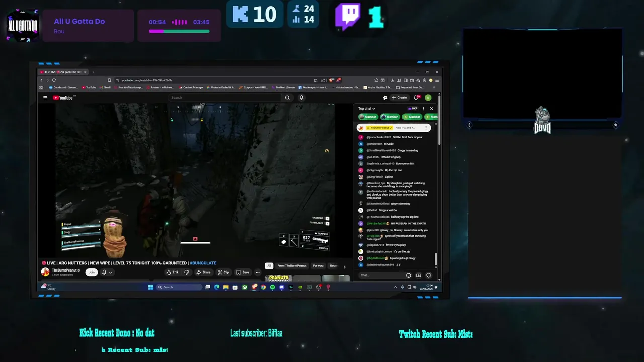Image resolution: width=644 pixels, height=362 pixels.
Task: Go back in the browser
Action: click(x=42, y=80)
